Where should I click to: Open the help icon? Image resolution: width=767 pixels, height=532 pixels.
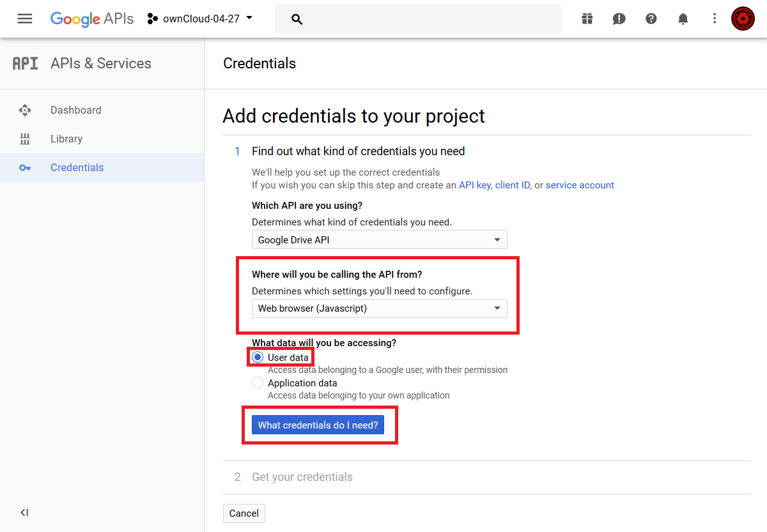click(x=651, y=19)
